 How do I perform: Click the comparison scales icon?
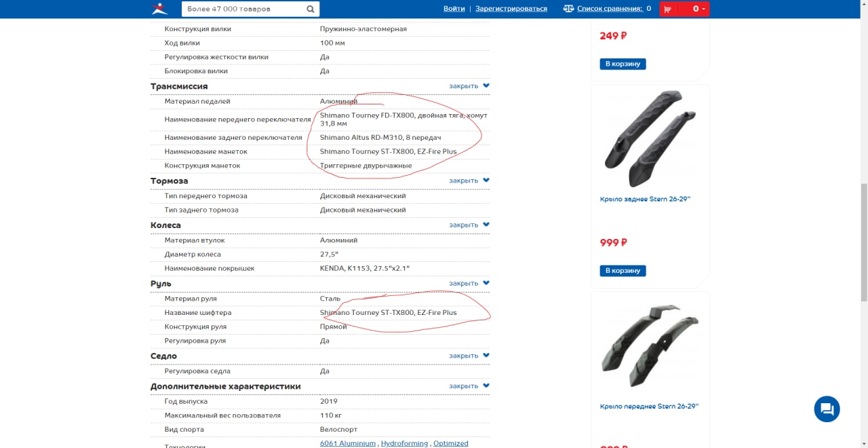[x=568, y=9]
